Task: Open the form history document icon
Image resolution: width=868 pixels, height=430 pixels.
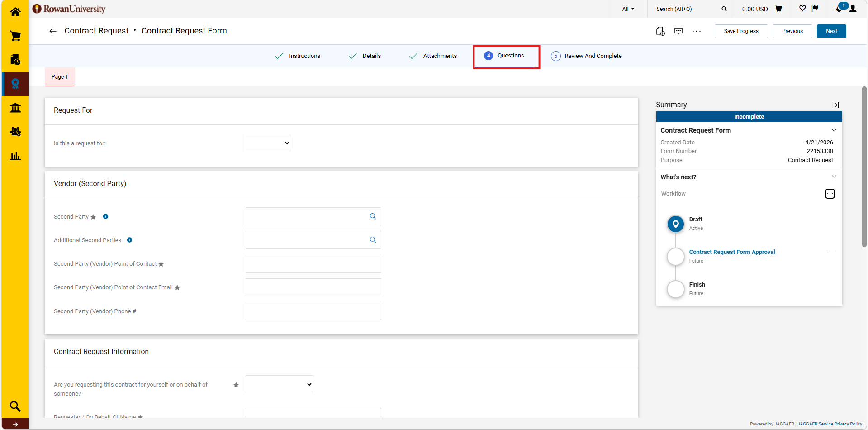Action: (660, 31)
